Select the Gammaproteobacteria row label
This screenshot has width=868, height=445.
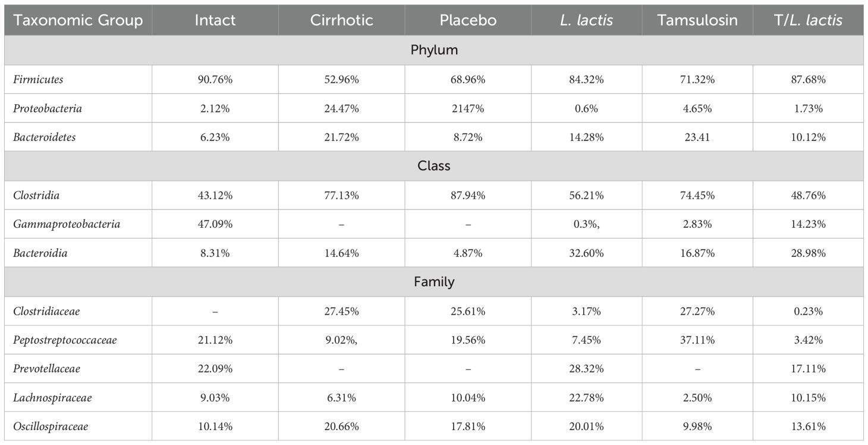tap(67, 224)
